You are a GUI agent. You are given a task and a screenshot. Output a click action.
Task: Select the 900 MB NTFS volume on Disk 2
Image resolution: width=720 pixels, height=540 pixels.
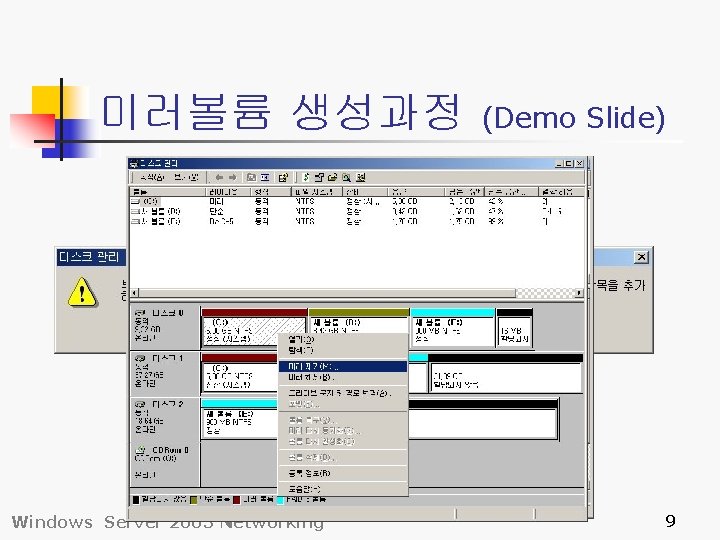[x=240, y=419]
